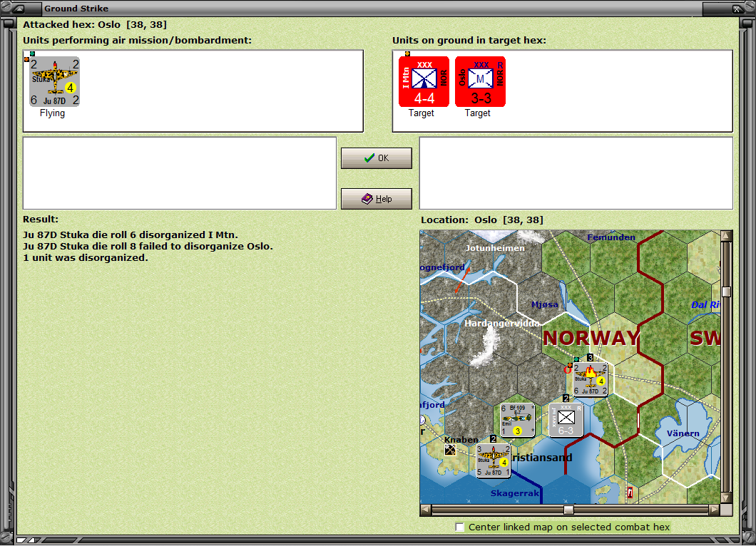756x546 pixels.
Task: Open the window system menu at top-left
Action: click(19, 8)
